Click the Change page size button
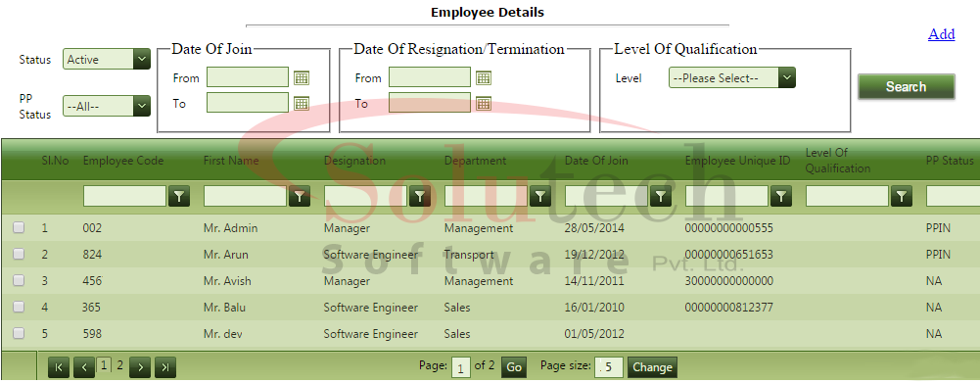This screenshot has height=383, width=980. pos(652,367)
